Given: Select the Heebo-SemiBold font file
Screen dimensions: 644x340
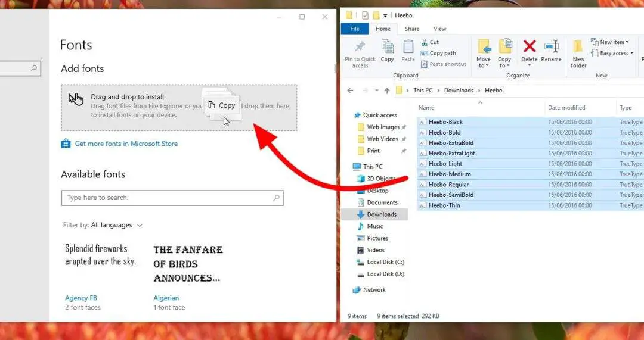Looking at the screenshot, I should (x=451, y=195).
